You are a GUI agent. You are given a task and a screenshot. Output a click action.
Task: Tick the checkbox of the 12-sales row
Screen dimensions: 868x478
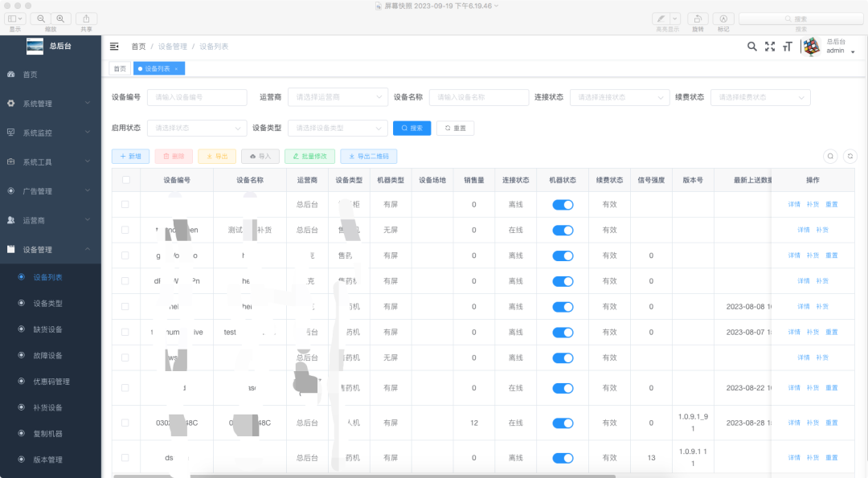(x=125, y=423)
